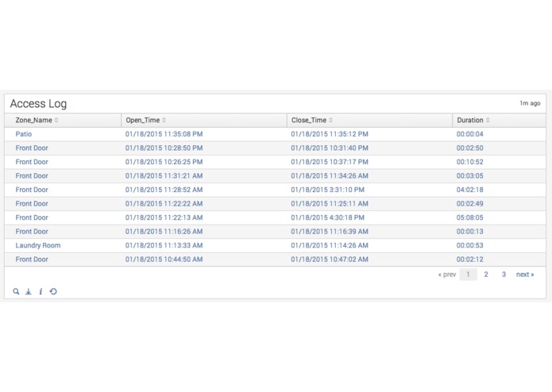Click duration value 00:10:52

point(470,162)
